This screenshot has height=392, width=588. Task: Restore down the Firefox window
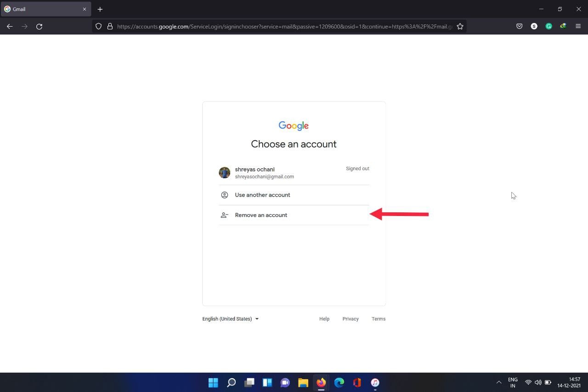560,9
